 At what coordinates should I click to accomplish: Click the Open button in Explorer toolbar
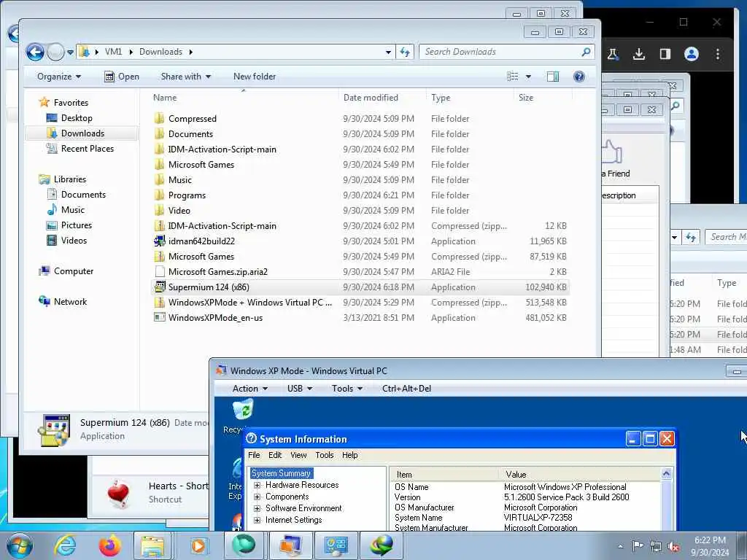(x=122, y=77)
